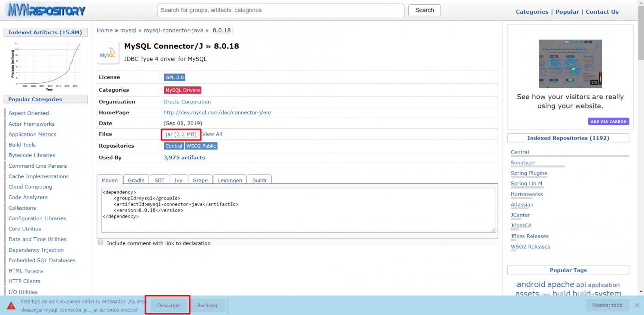Open the apache popular tag

[x=560, y=285]
